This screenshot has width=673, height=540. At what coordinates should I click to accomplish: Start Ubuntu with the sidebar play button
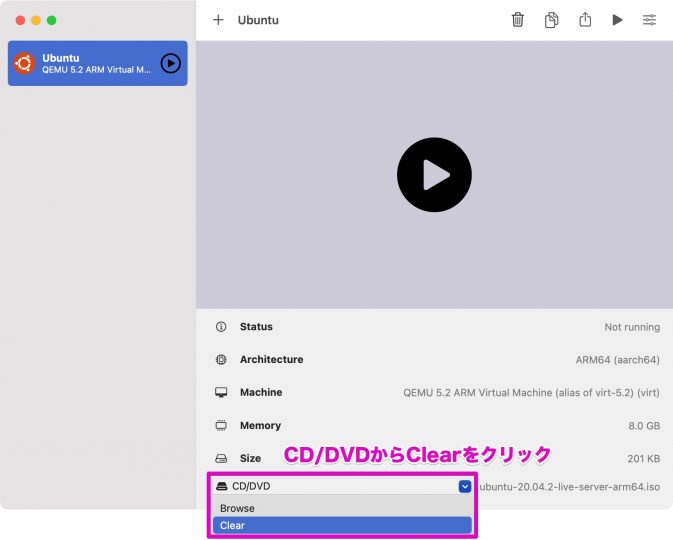click(170, 64)
